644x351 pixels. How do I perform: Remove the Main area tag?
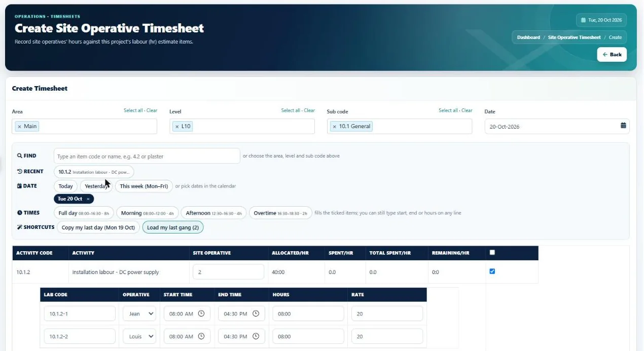point(19,126)
